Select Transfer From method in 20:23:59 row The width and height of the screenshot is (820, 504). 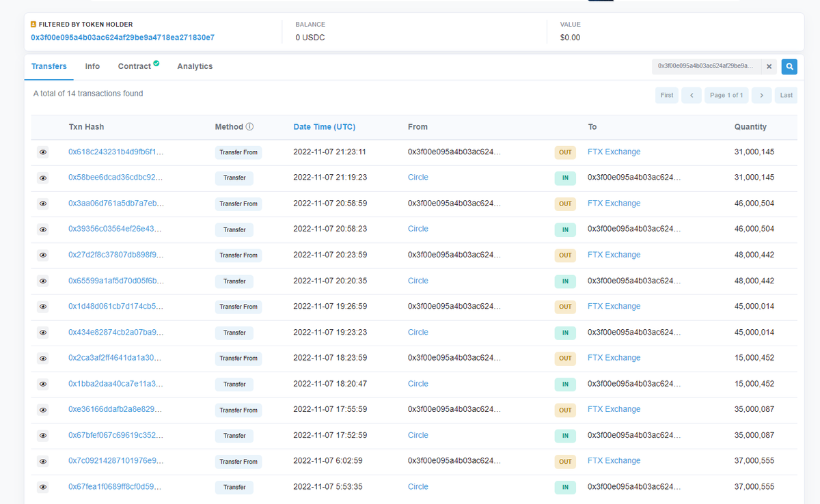pos(238,255)
